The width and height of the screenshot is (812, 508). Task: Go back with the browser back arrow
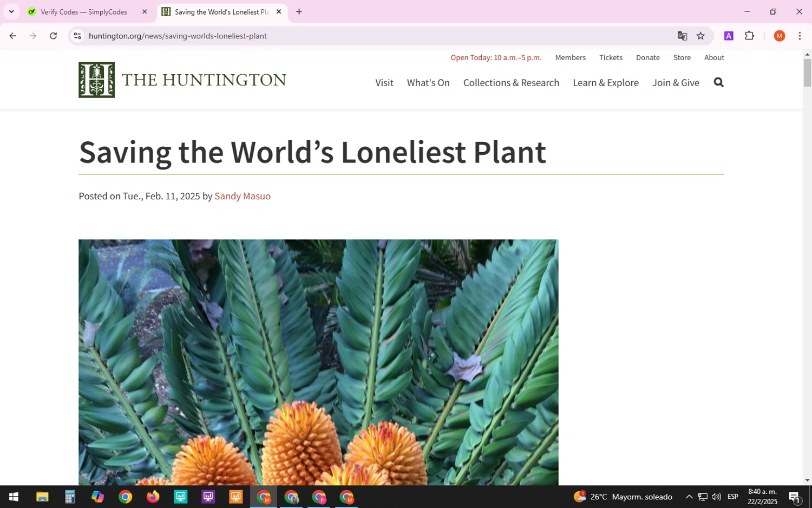12,36
